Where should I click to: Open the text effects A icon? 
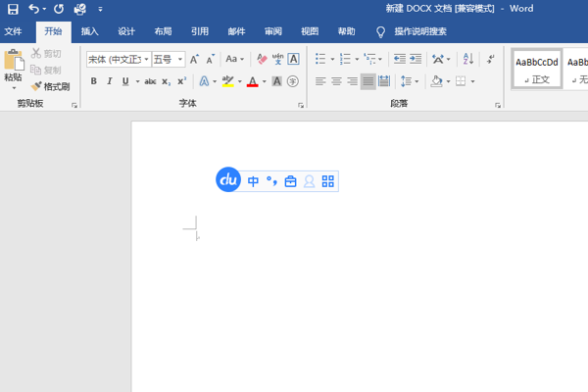pos(204,81)
